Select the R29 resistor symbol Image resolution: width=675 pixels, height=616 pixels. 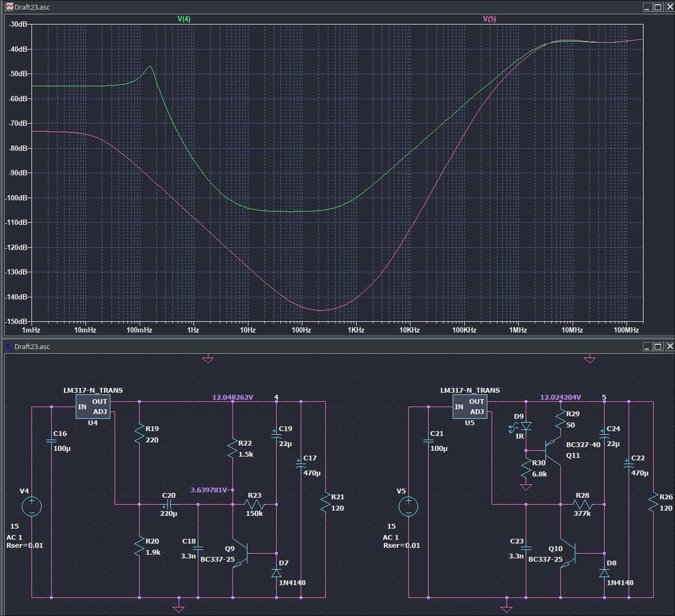(560, 419)
